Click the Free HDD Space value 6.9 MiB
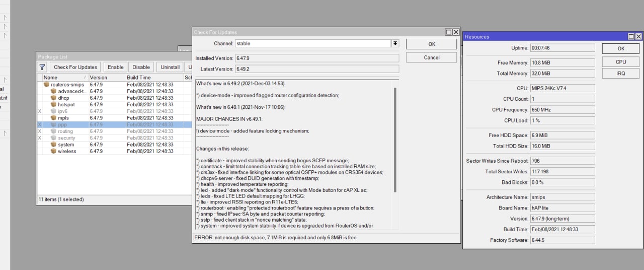 562,136
